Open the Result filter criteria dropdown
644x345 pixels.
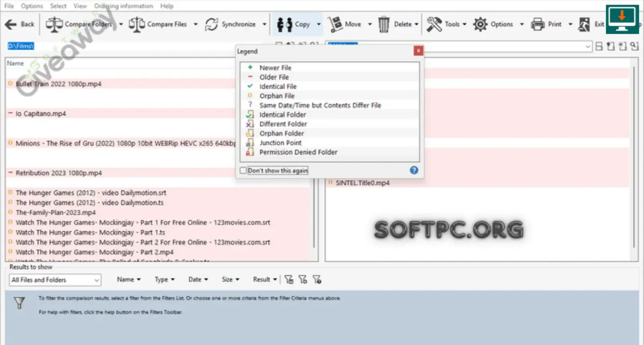265,279
